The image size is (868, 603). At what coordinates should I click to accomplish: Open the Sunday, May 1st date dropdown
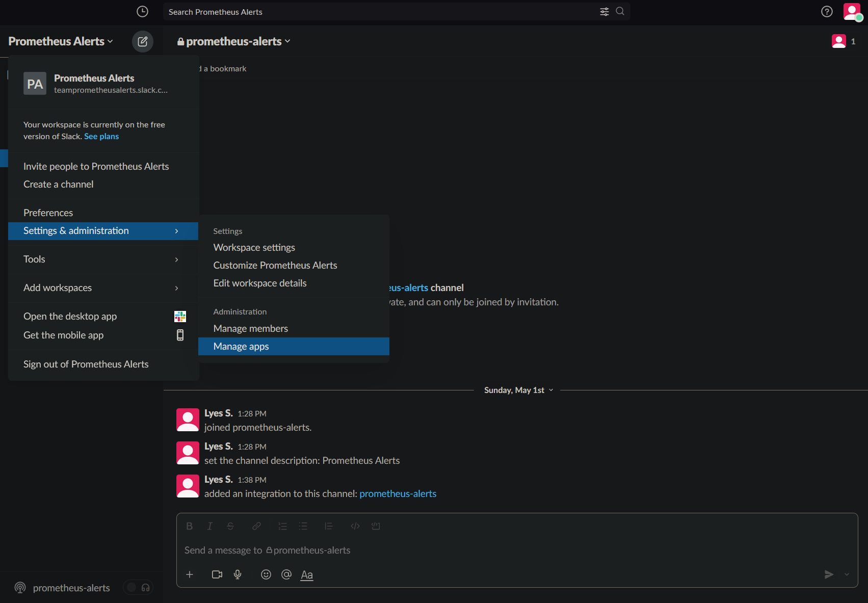(518, 390)
